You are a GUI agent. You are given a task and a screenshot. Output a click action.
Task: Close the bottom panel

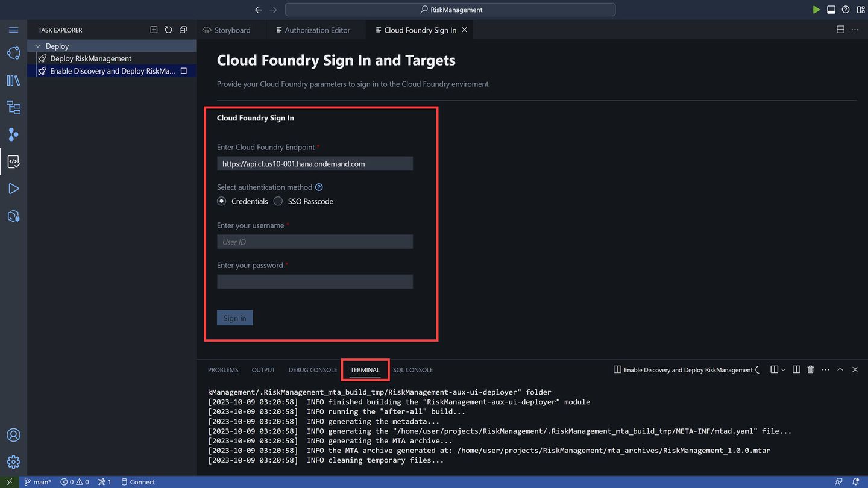pyautogui.click(x=855, y=369)
